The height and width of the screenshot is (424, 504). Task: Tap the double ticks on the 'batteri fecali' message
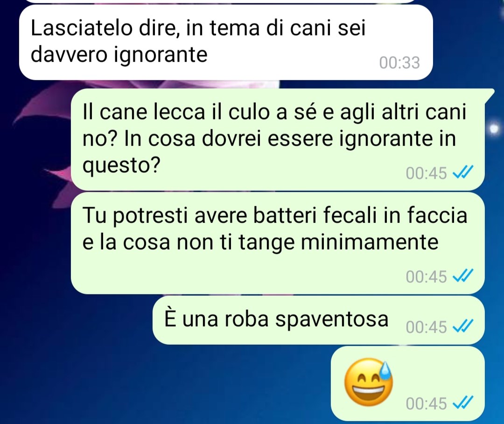462,276
